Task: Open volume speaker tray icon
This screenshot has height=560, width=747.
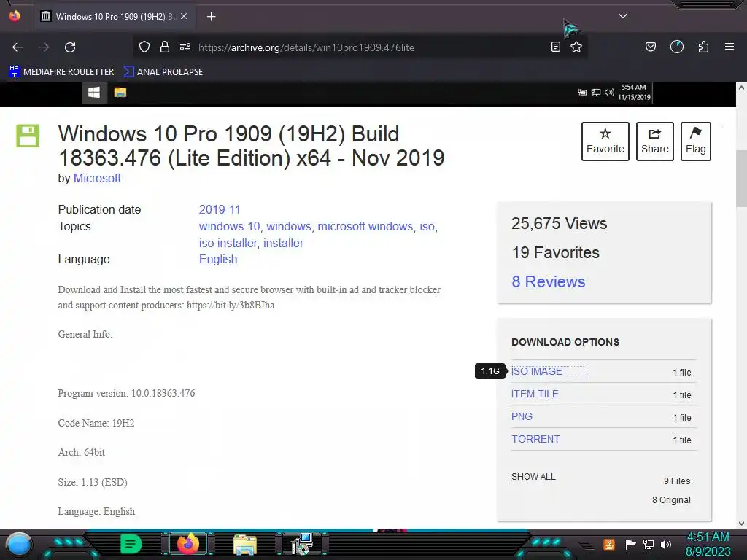Action: [x=666, y=544]
